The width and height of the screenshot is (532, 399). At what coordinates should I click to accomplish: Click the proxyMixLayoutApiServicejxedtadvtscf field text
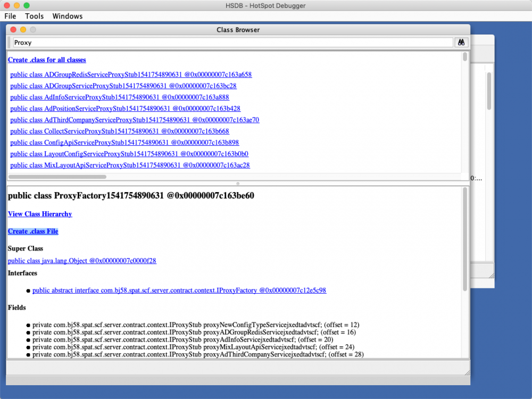pyautogui.click(x=194, y=347)
